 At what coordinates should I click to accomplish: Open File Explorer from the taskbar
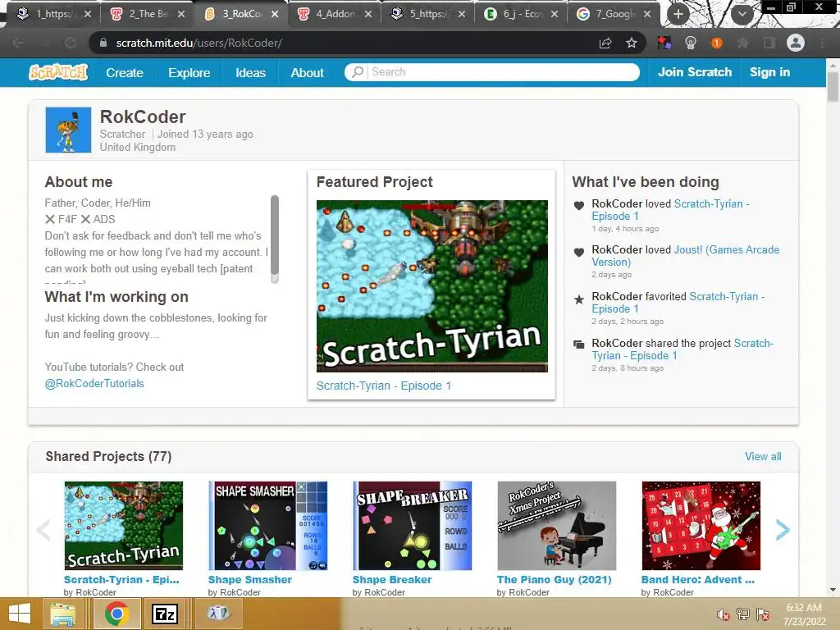point(62,614)
